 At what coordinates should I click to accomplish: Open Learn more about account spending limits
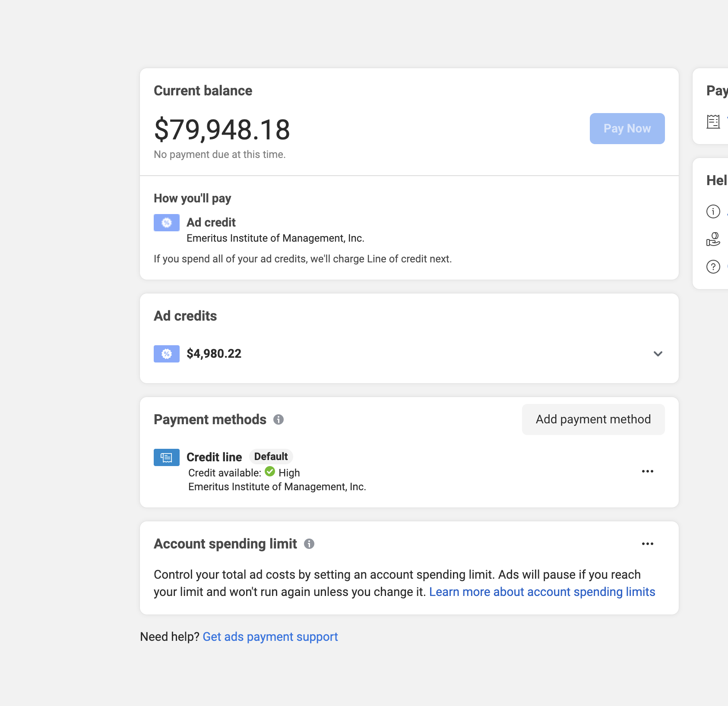[x=542, y=592]
